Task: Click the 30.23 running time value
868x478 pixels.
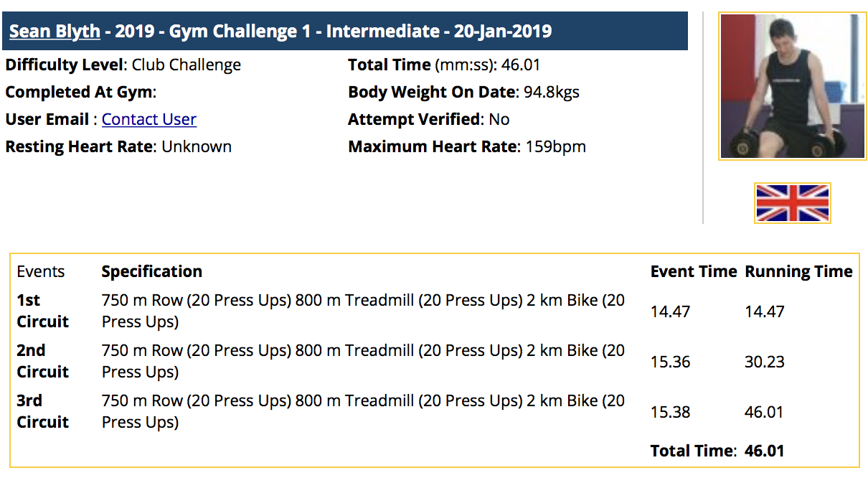Action: 765,362
